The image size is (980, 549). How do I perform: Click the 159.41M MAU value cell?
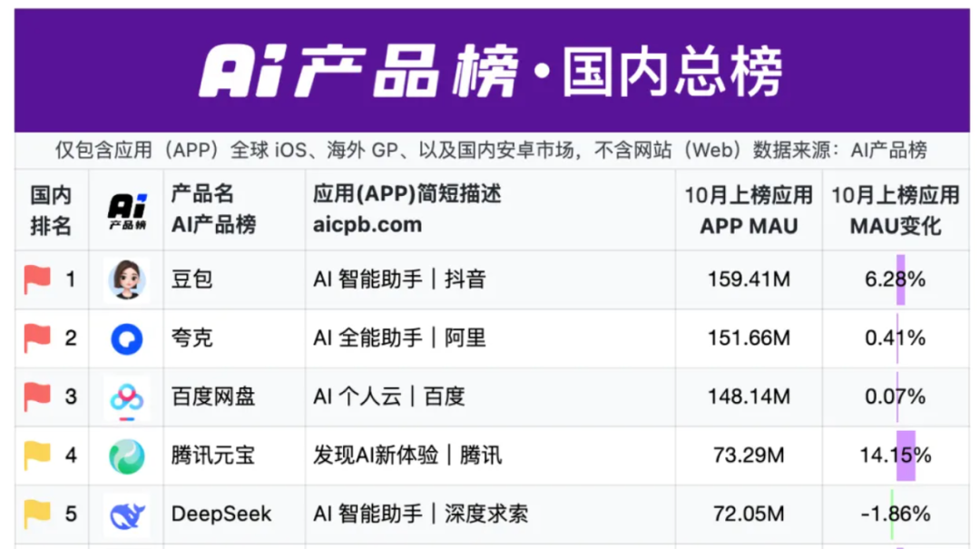click(749, 279)
